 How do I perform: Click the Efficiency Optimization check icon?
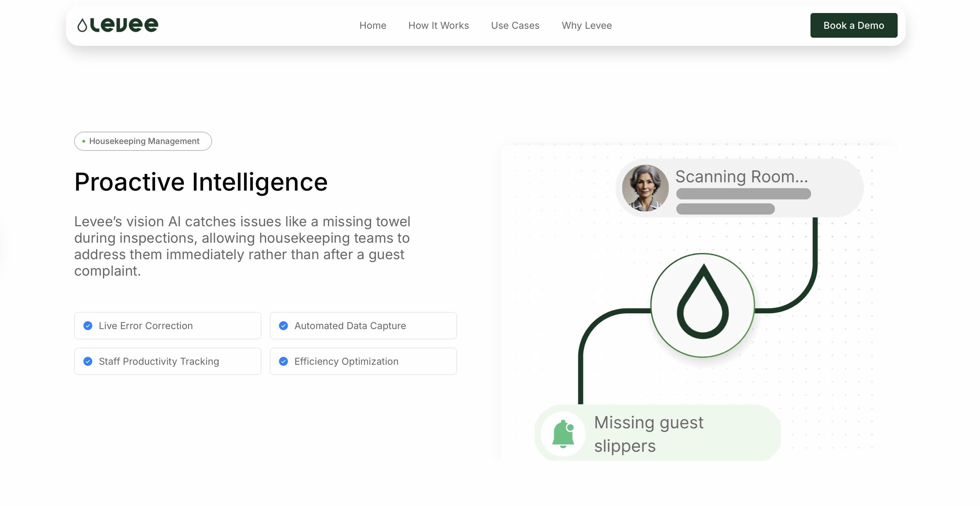coord(283,361)
